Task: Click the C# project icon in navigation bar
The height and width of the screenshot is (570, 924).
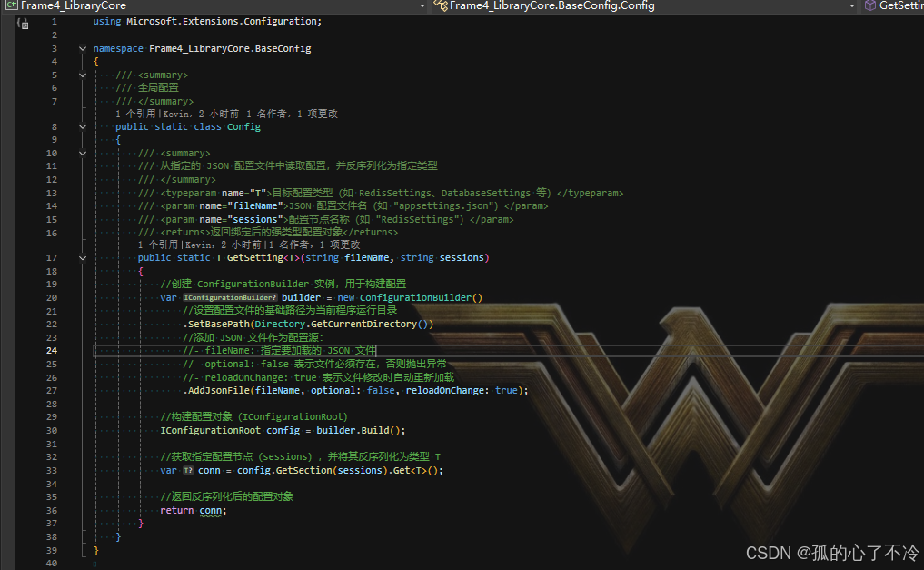Action: click(x=11, y=5)
